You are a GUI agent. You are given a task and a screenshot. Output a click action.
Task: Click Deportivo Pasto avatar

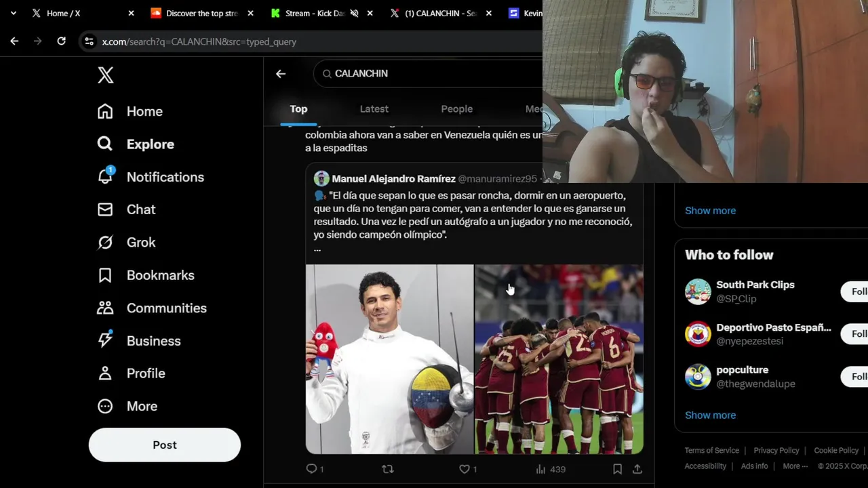(x=698, y=334)
